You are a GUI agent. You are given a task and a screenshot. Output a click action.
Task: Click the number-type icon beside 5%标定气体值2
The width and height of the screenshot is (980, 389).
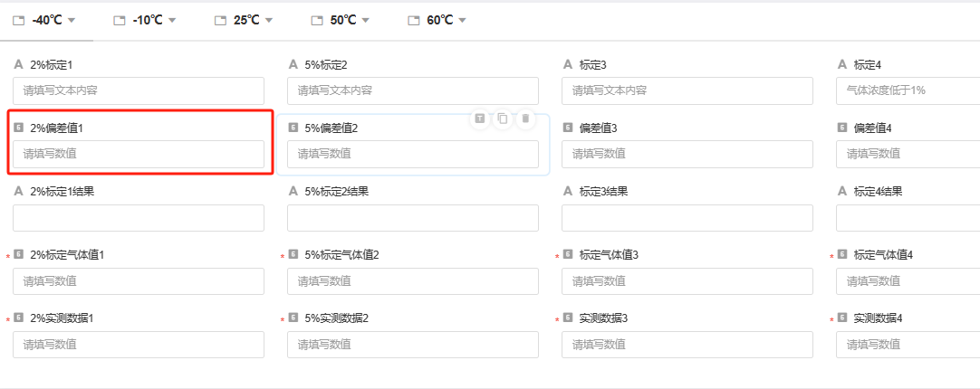(x=293, y=255)
